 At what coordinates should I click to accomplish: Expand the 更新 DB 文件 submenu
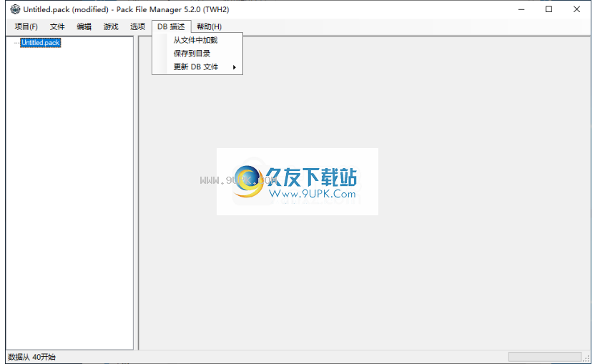point(197,67)
